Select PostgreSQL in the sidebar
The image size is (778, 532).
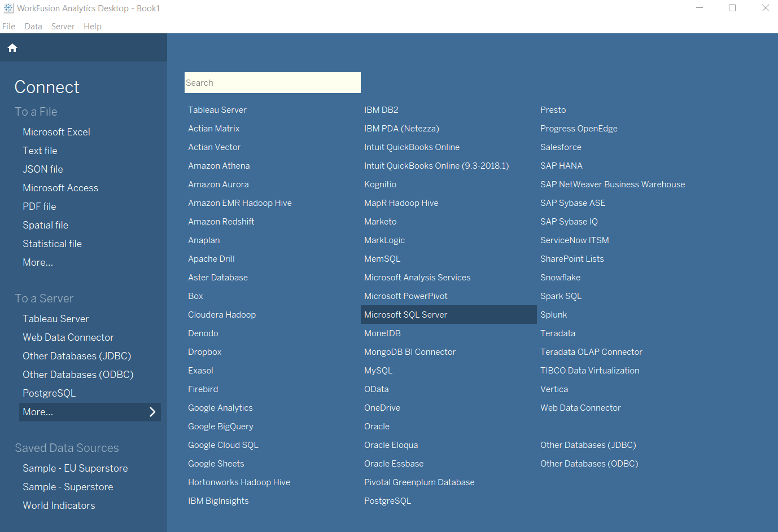pos(49,393)
